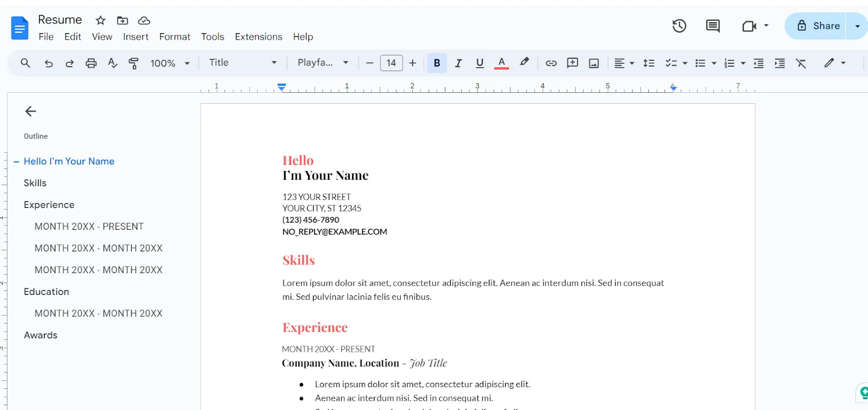This screenshot has height=410, width=868.
Task: Open the text color picker
Action: 502,63
